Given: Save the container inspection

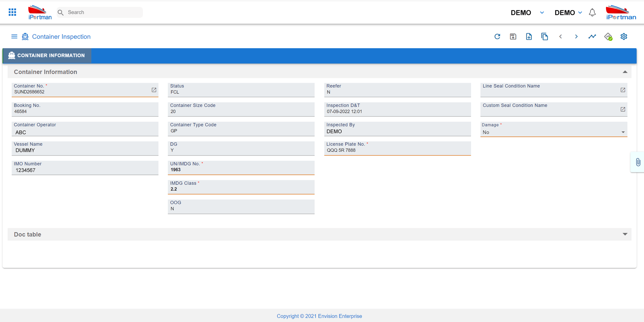Looking at the screenshot, I should [513, 36].
